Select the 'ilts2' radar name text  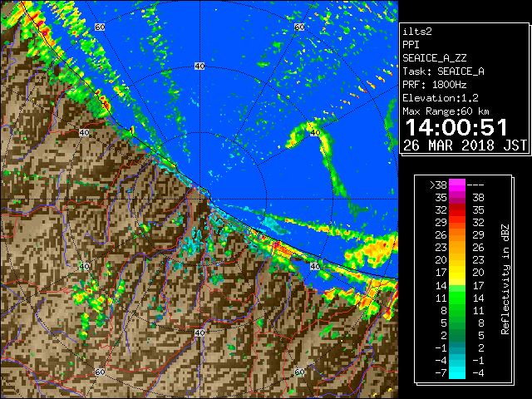coord(417,32)
